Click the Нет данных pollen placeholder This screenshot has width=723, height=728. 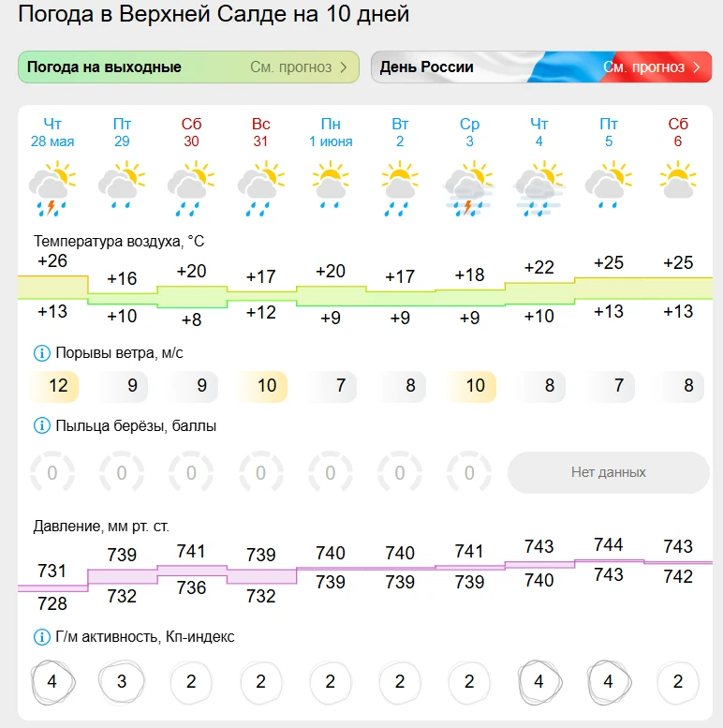pyautogui.click(x=609, y=472)
